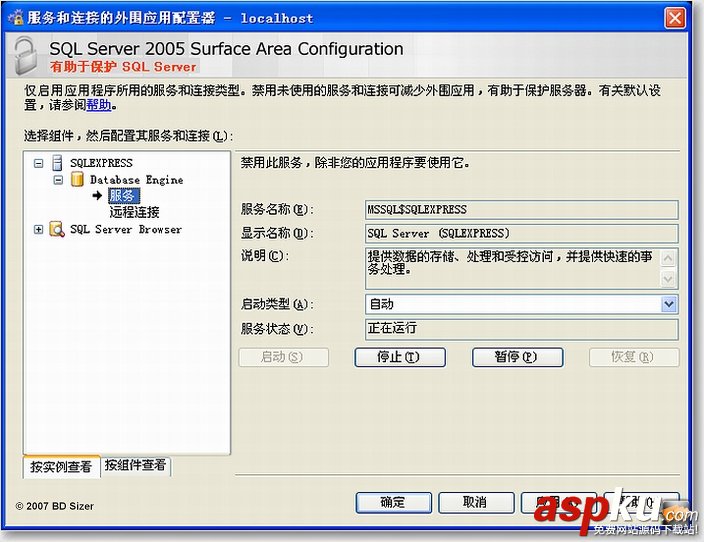Confirm with the 确定 button
The width and height of the screenshot is (704, 542).
click(394, 502)
